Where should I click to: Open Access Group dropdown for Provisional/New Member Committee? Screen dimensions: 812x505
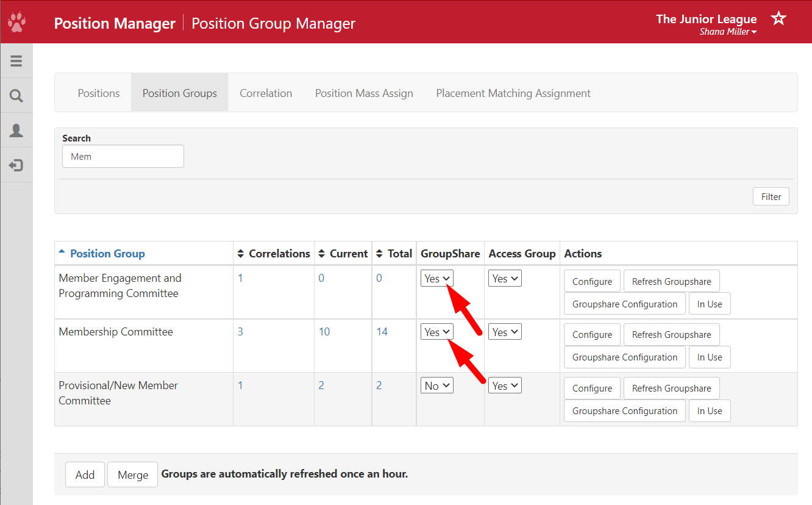505,385
